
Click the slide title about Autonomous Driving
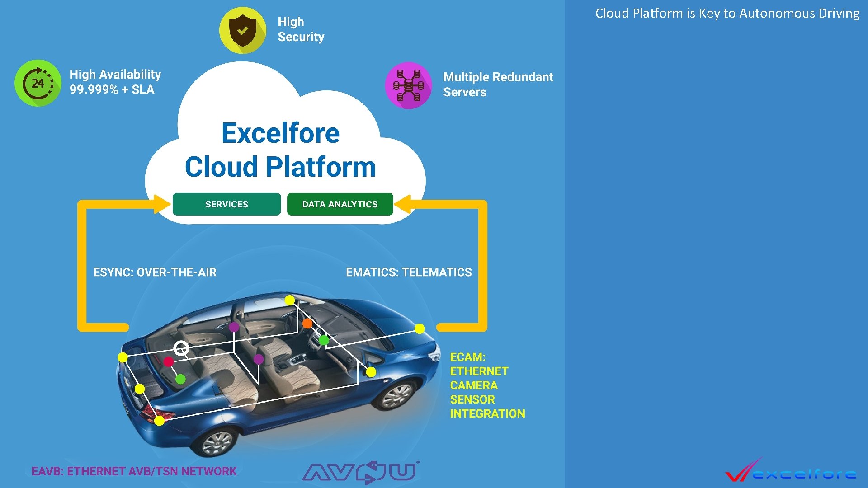pos(727,14)
